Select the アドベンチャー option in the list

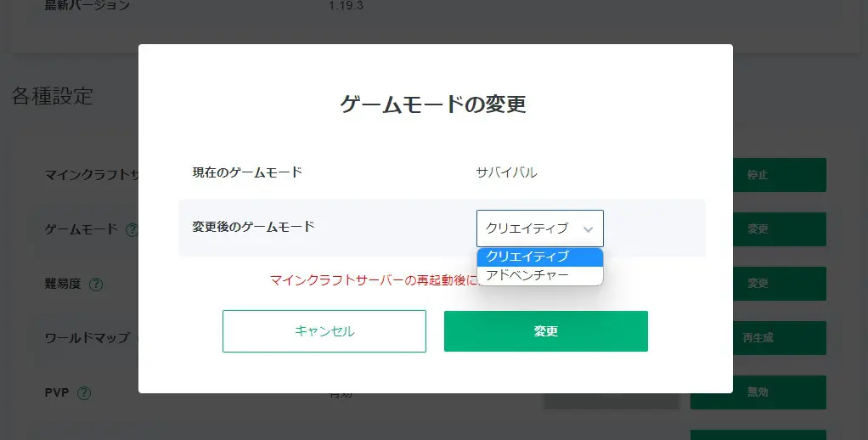coord(539,275)
